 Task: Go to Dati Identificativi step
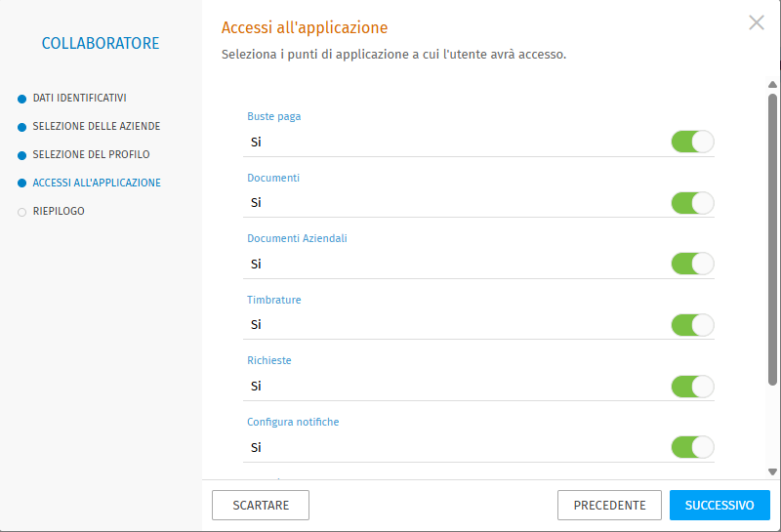[80, 99]
